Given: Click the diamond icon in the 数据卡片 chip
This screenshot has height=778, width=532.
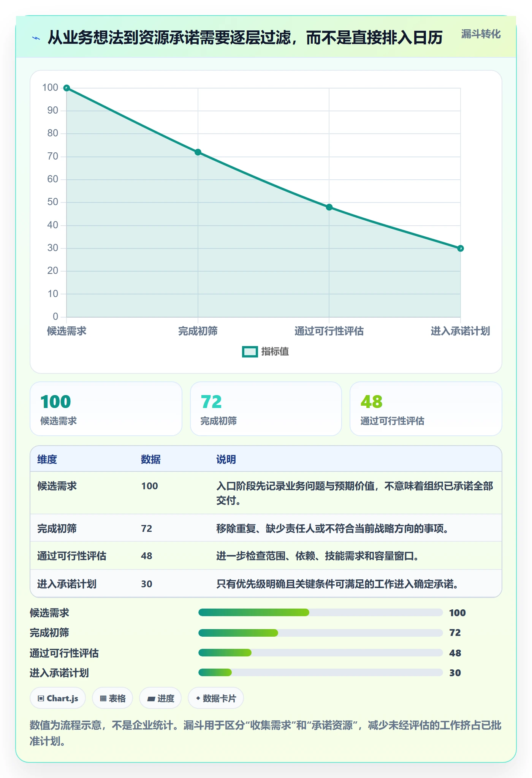Looking at the screenshot, I should (x=198, y=698).
